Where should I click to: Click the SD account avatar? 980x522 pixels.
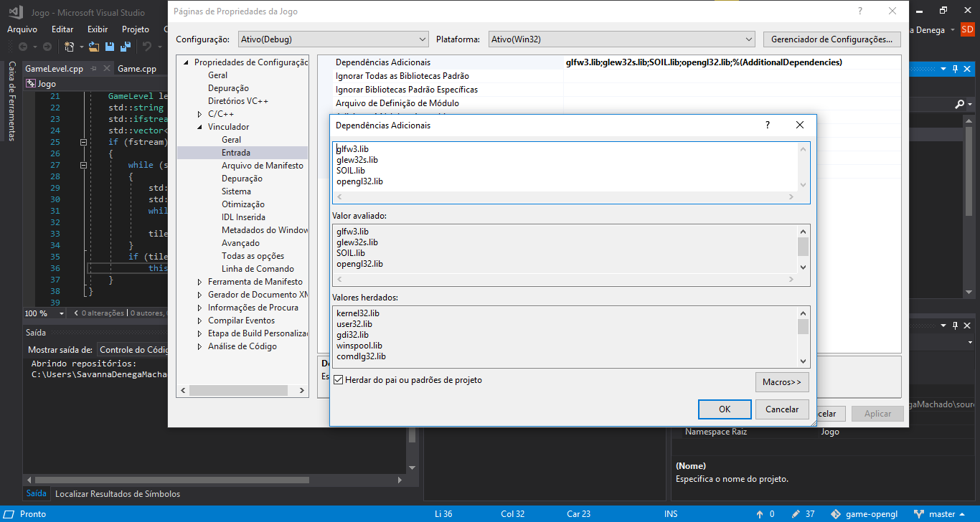coord(968,29)
